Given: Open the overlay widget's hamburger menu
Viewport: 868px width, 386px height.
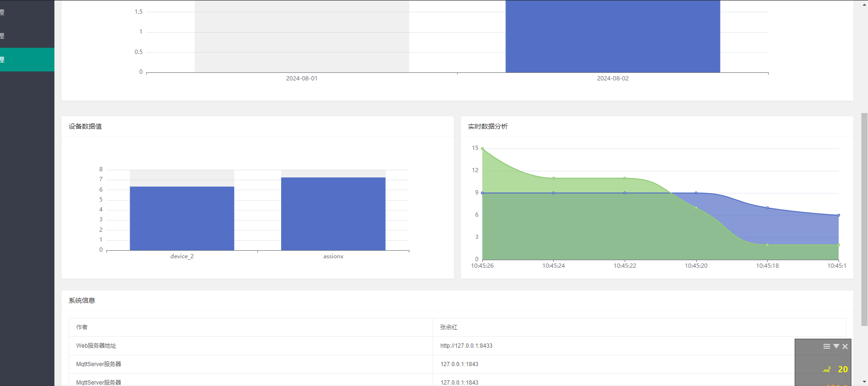Looking at the screenshot, I should coord(826,346).
